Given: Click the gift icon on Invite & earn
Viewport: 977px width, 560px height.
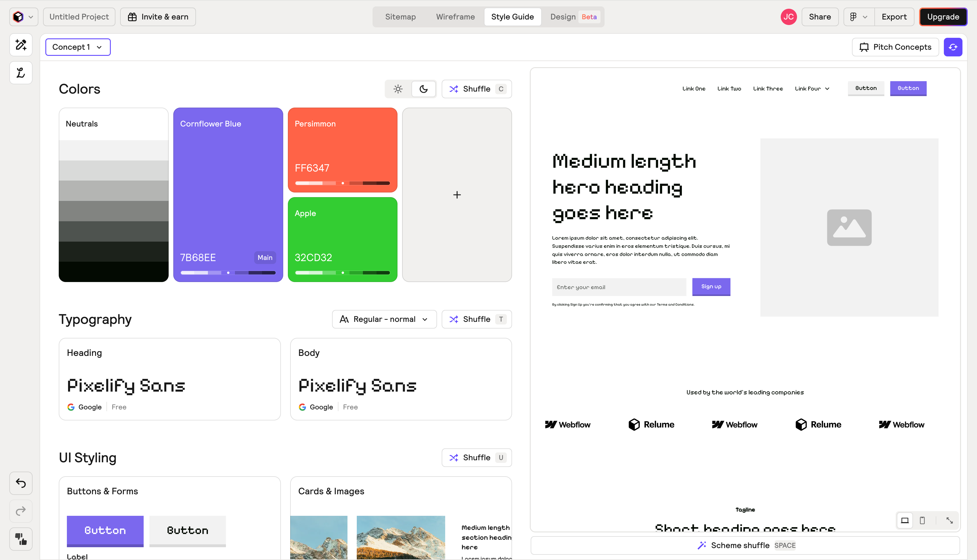Looking at the screenshot, I should tap(132, 17).
